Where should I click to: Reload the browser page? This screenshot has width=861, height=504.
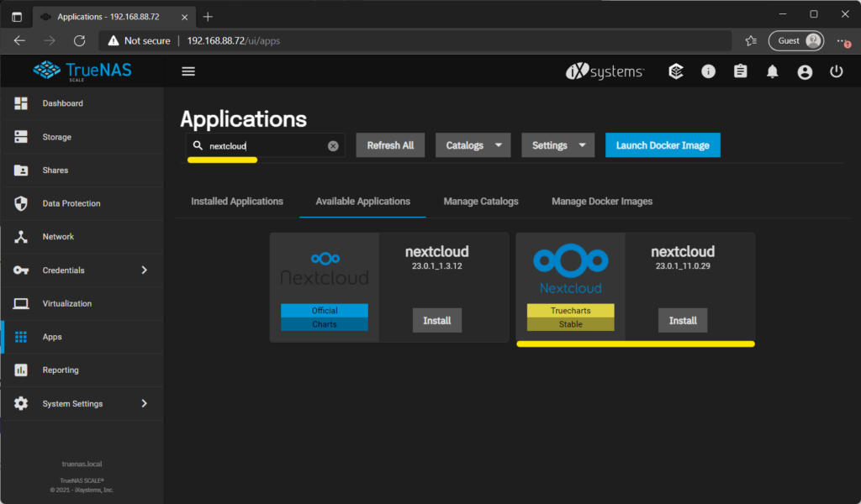coord(80,40)
